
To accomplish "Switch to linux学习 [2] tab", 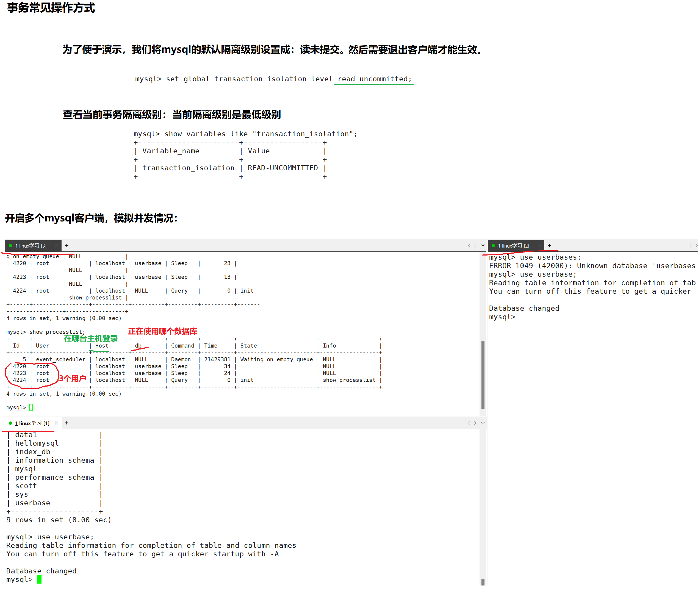I will [x=513, y=246].
